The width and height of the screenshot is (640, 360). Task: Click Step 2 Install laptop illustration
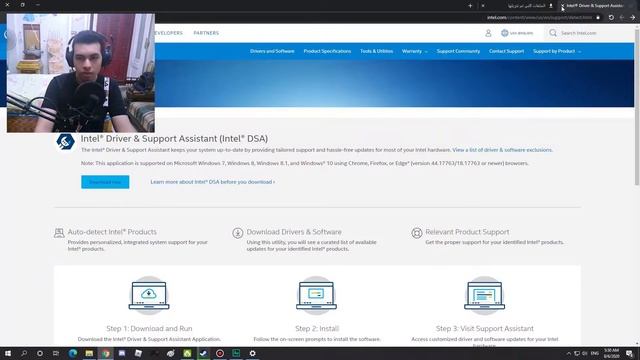tap(316, 295)
